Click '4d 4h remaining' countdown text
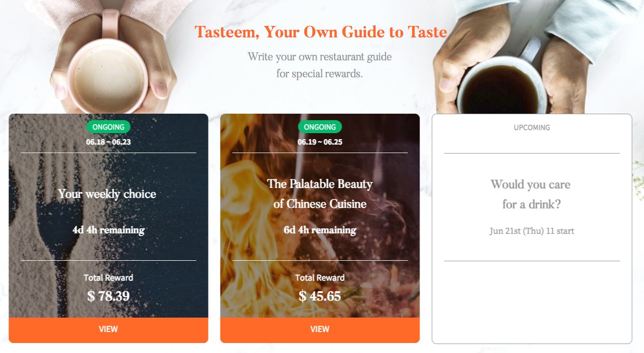 pyautogui.click(x=108, y=230)
